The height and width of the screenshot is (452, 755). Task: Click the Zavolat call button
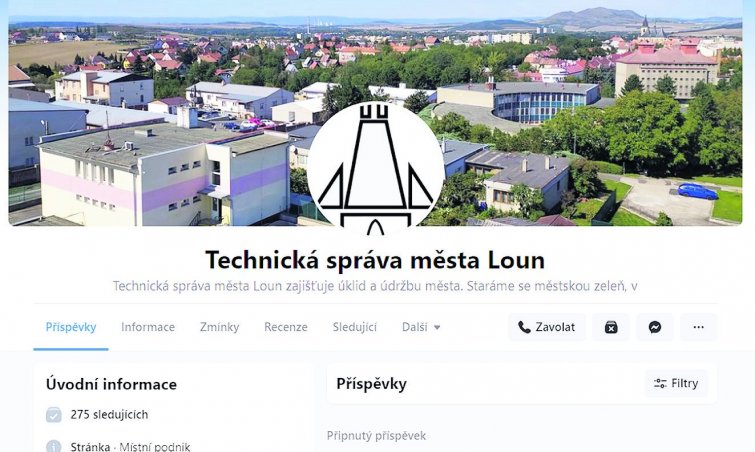(x=547, y=327)
